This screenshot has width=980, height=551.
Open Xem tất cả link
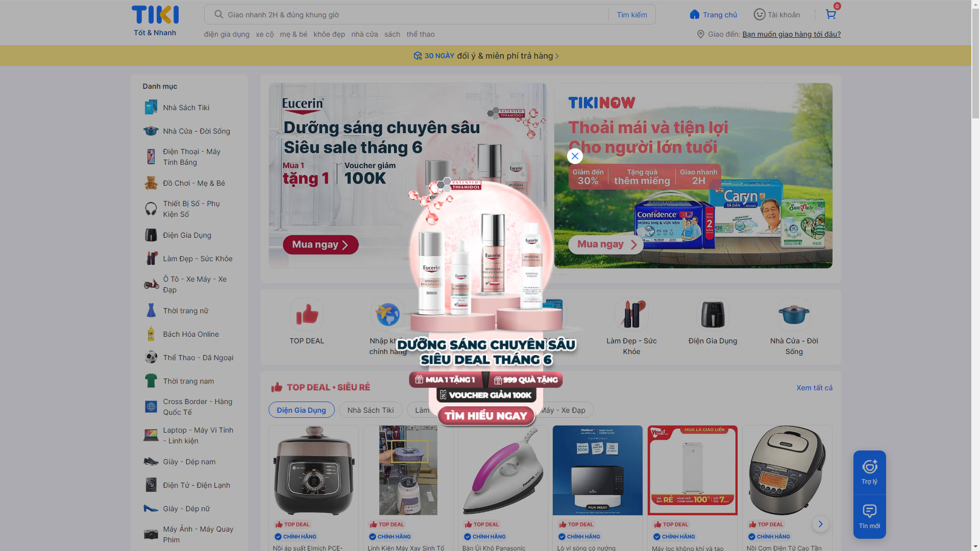[x=814, y=388]
